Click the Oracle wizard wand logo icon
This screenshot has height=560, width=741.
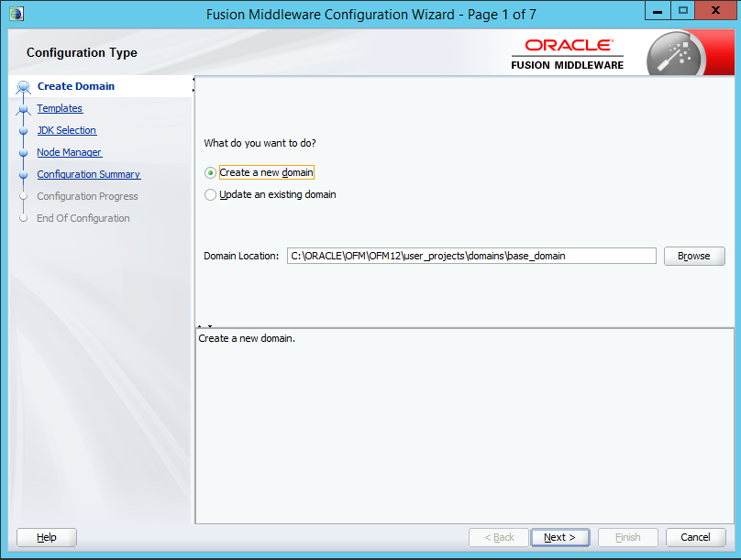point(674,55)
